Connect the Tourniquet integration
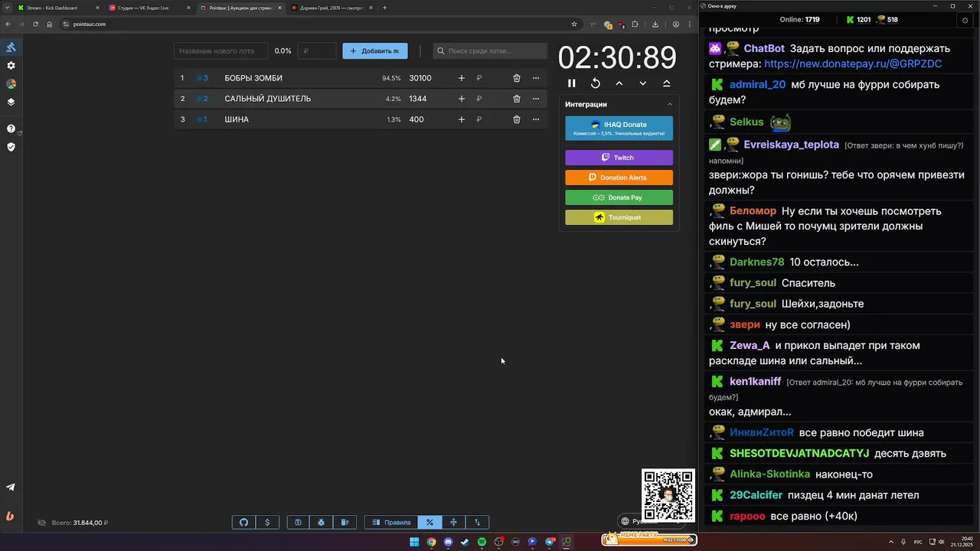980x551 pixels. pos(619,217)
